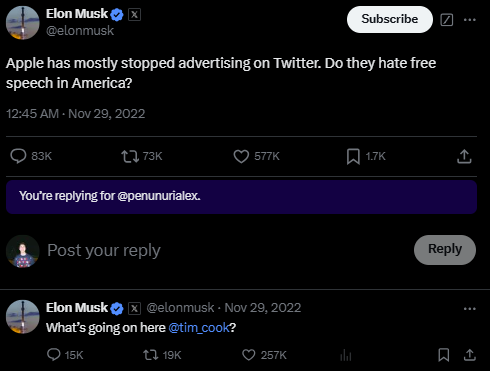Share the main Apple advertising tweet

(x=464, y=156)
